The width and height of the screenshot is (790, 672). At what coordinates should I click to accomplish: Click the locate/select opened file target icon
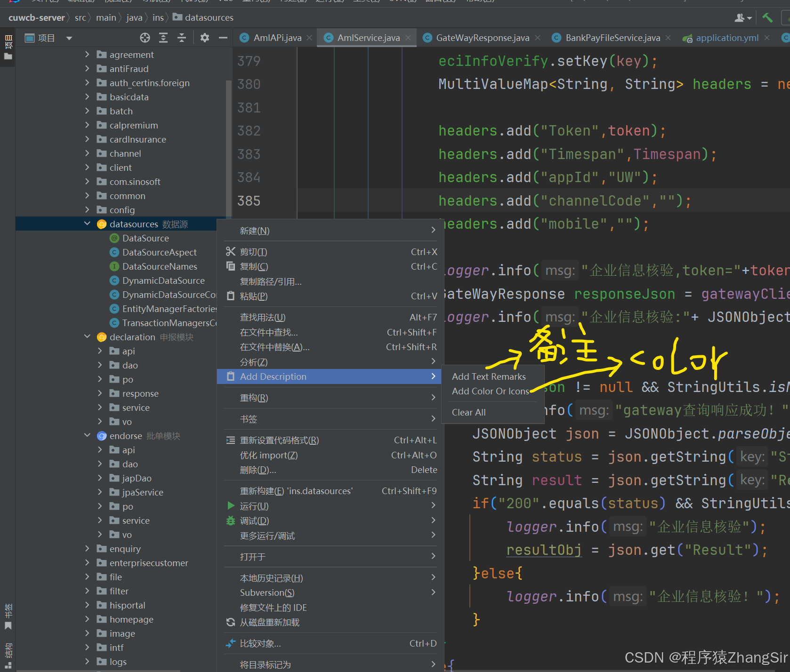tap(145, 38)
